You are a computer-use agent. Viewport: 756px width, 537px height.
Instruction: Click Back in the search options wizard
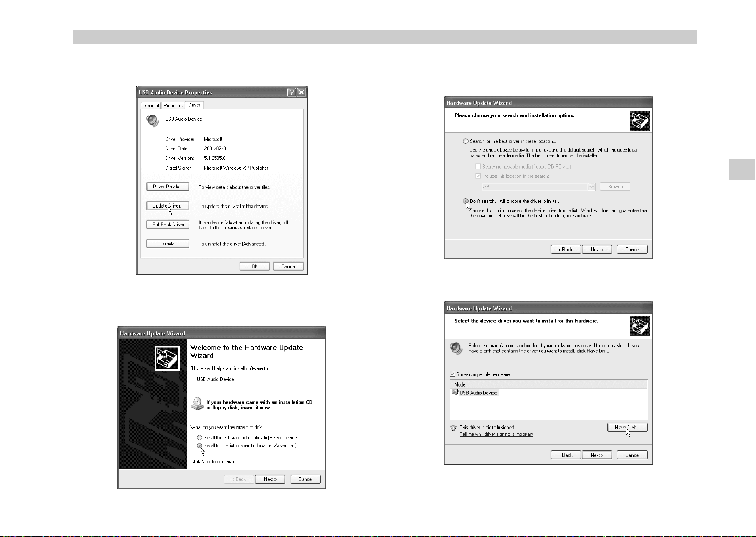click(566, 250)
